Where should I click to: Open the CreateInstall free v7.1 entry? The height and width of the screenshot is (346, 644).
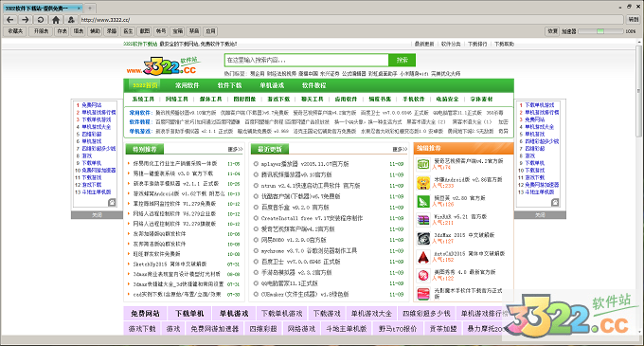(313, 218)
